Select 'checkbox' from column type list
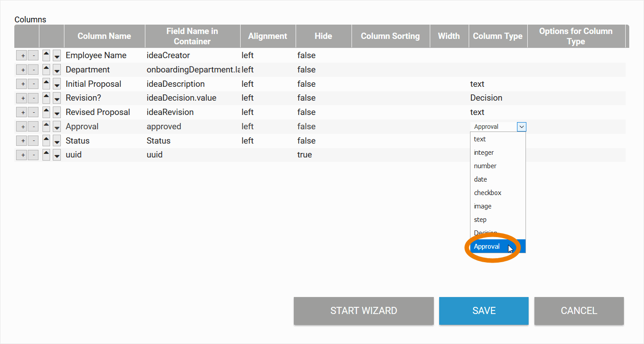The height and width of the screenshot is (344, 644). tap(487, 193)
